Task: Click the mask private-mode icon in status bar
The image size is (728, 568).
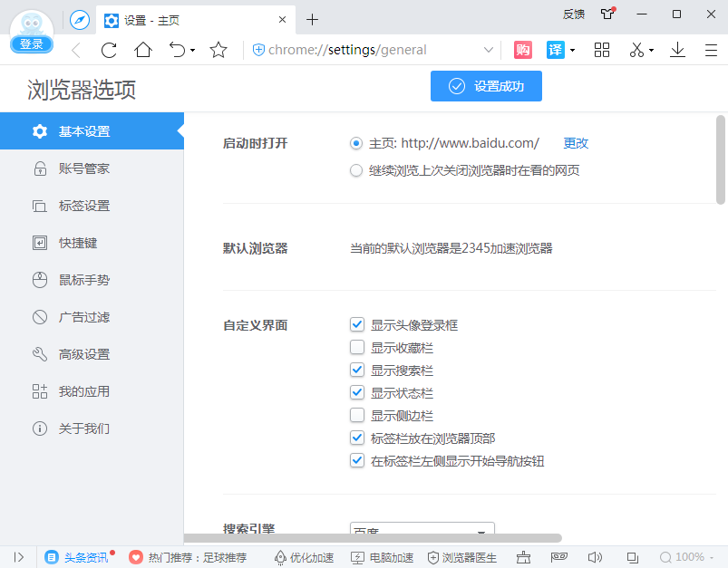Action: coord(559,557)
